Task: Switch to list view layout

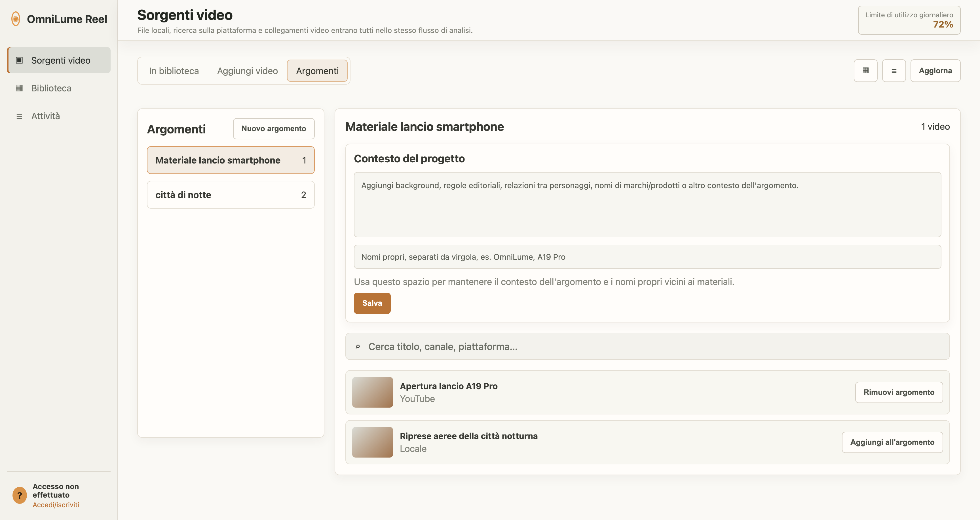Action: click(894, 71)
